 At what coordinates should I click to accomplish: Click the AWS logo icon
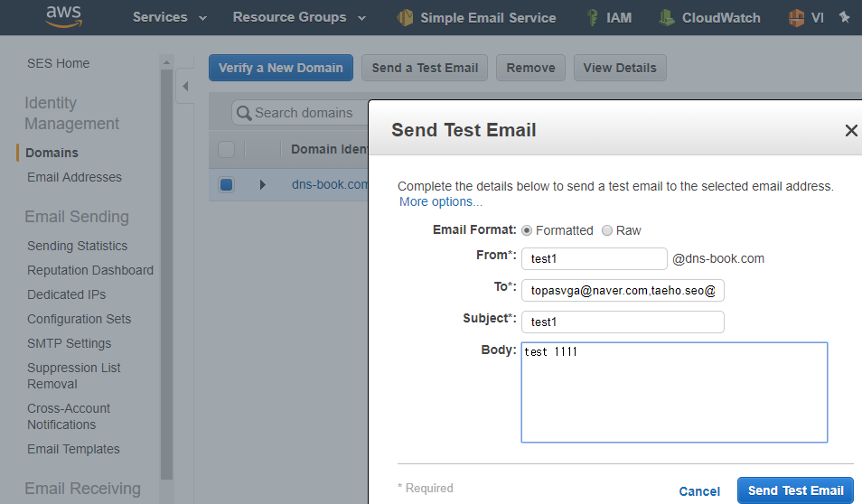tap(64, 16)
